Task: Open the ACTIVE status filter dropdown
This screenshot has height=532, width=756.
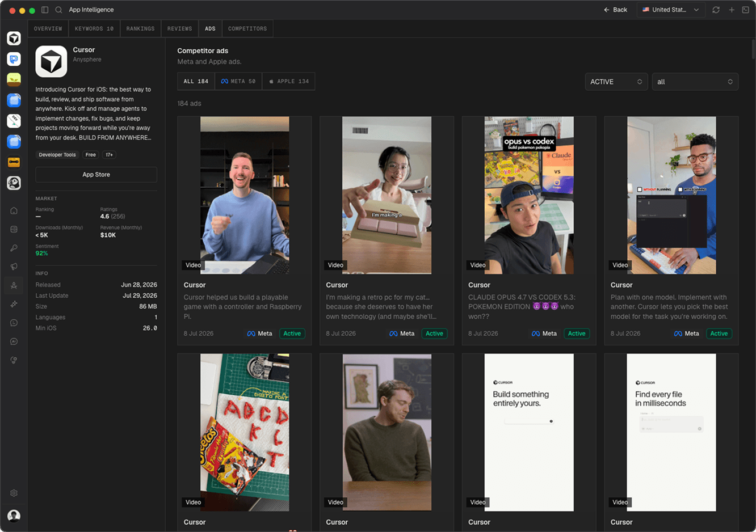Action: 616,82
